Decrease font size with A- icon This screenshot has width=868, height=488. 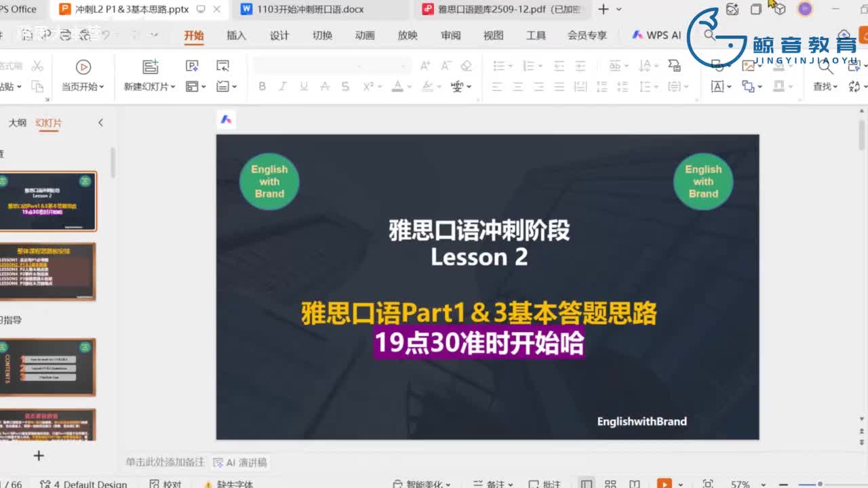(446, 66)
